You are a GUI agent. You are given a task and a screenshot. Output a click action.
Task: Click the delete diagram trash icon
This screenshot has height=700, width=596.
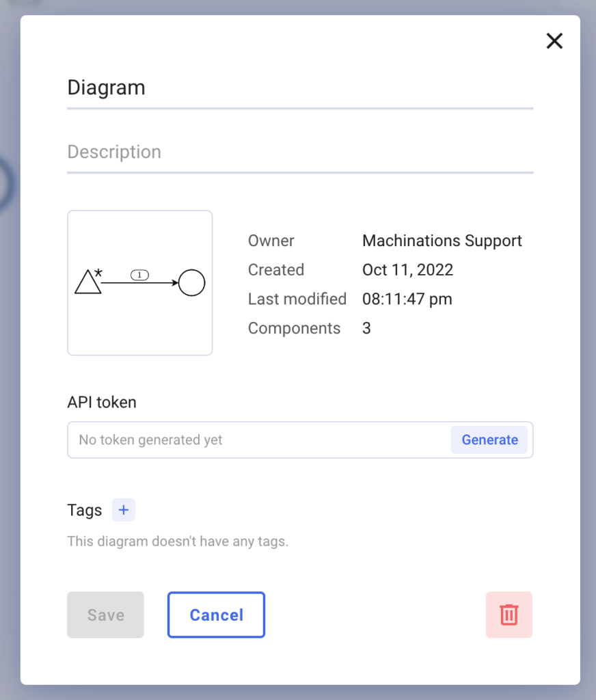click(x=509, y=615)
